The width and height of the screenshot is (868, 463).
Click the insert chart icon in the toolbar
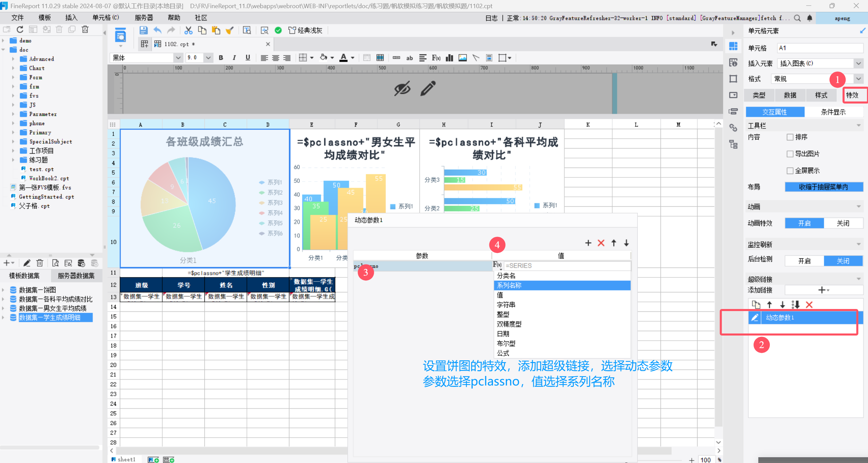point(449,58)
